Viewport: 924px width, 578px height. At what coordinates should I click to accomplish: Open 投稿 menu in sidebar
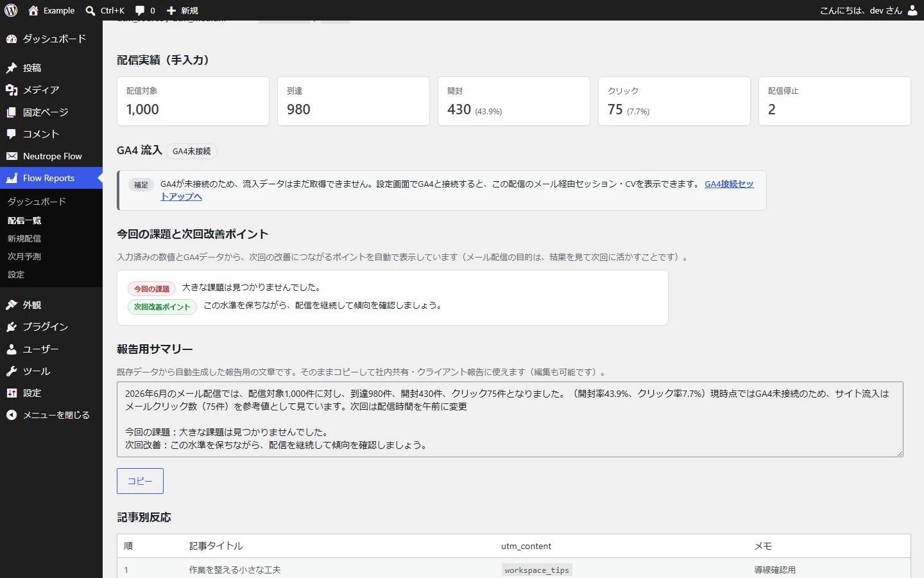(x=51, y=68)
